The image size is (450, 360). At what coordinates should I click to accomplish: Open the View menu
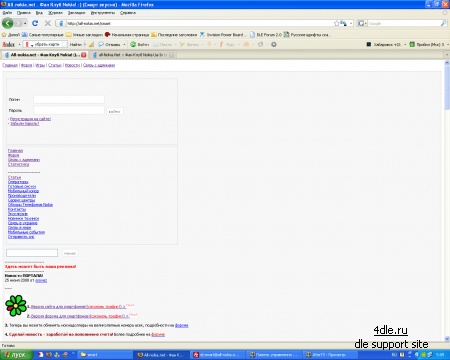click(x=39, y=13)
